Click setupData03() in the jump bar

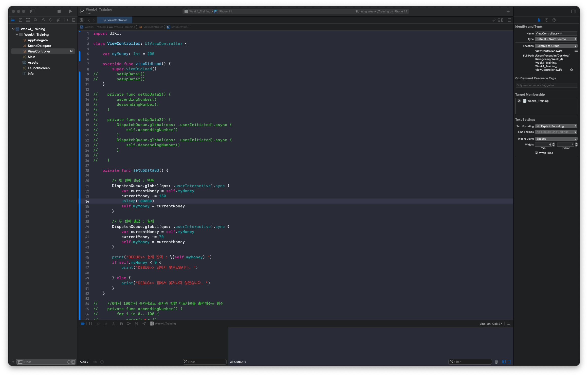pos(180,27)
